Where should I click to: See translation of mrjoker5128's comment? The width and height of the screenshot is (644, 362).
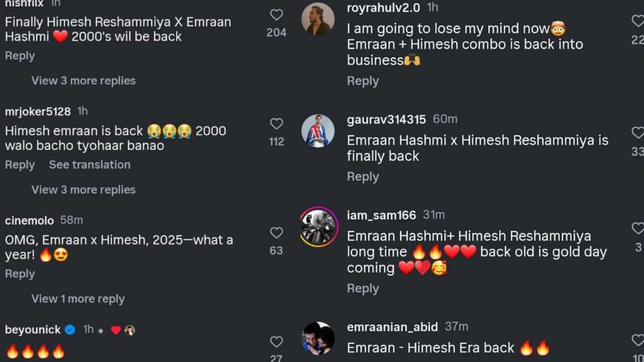coord(90,165)
